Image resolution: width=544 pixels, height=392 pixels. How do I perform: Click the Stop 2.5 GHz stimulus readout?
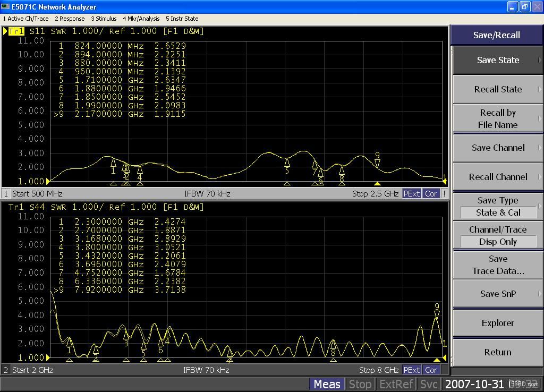click(x=376, y=193)
